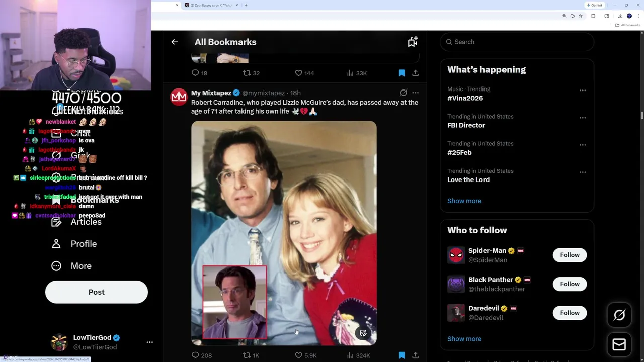644x362 pixels.
Task: Open the #25Feb trend
Action: (x=459, y=152)
